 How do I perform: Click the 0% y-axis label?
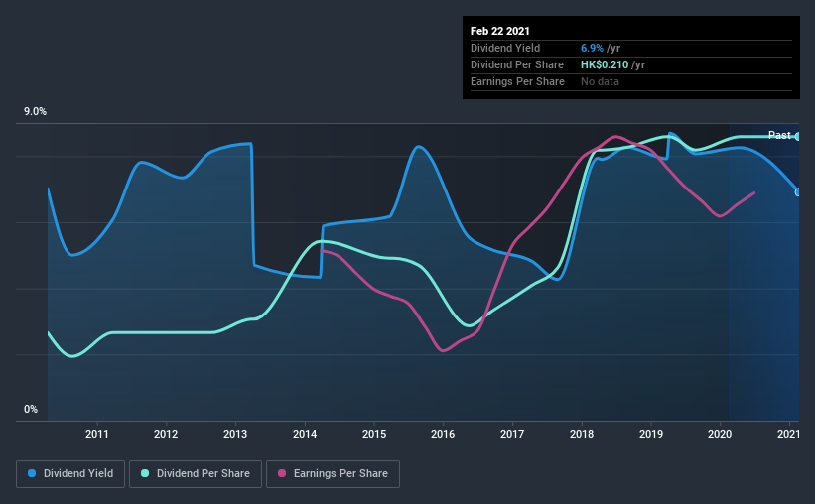pyautogui.click(x=31, y=410)
